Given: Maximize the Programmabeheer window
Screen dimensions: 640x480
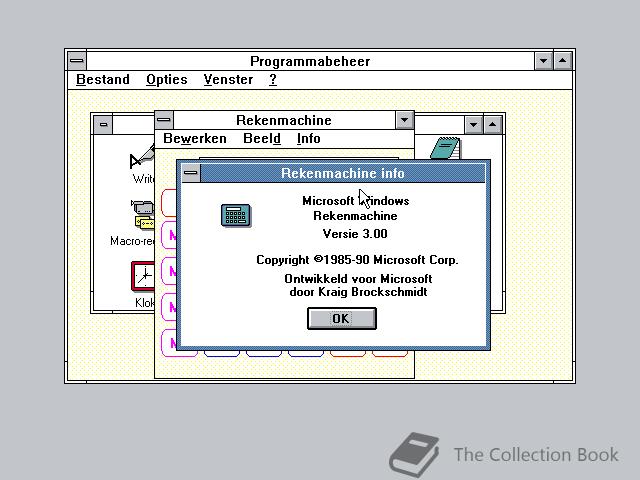Looking at the screenshot, I should pos(562,61).
